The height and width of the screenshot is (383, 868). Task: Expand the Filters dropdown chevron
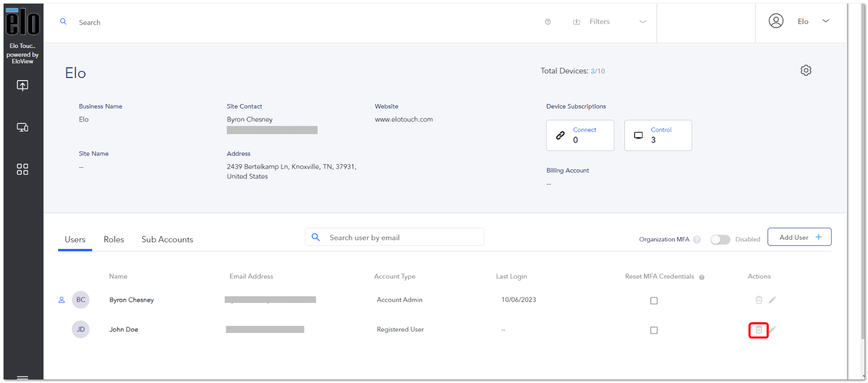643,22
